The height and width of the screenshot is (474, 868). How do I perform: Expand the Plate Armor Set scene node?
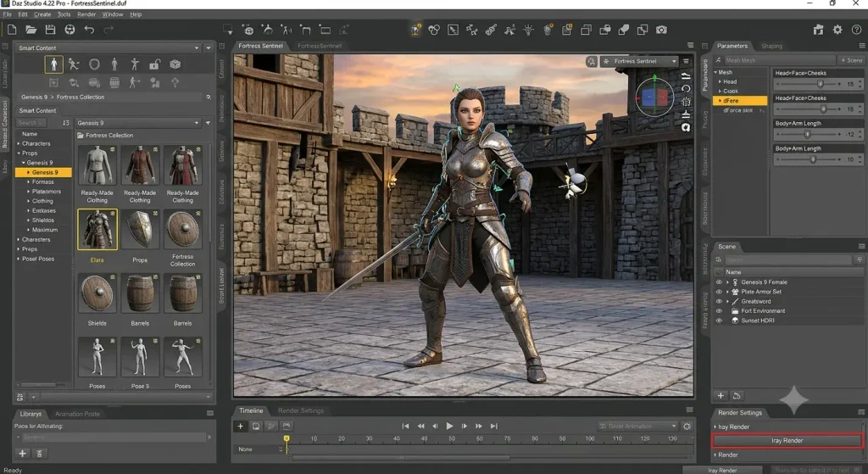click(x=727, y=292)
